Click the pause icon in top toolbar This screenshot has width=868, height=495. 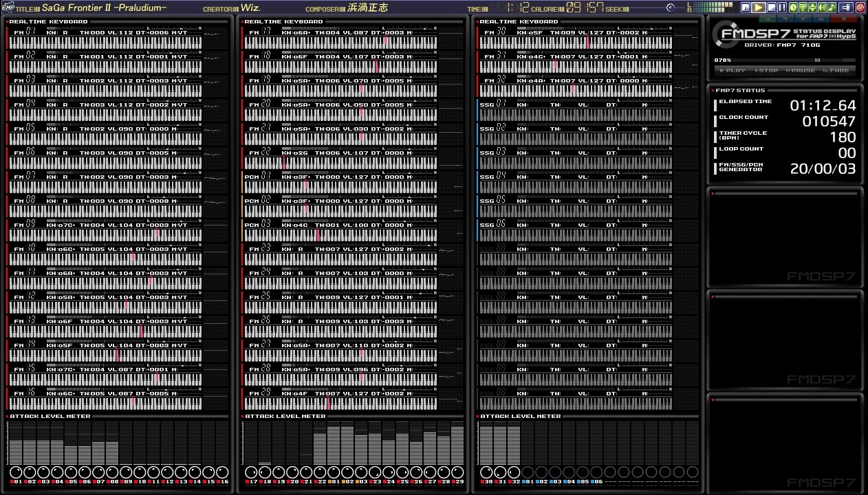pyautogui.click(x=782, y=8)
